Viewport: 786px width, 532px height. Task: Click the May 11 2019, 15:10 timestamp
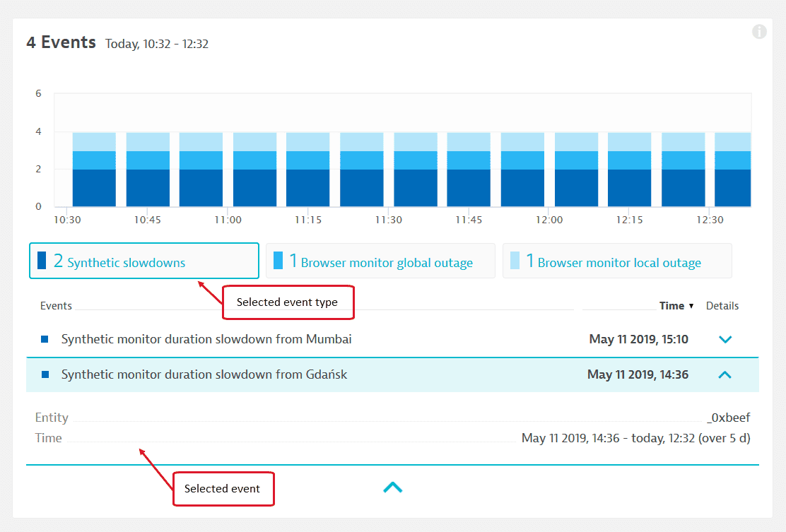pyautogui.click(x=639, y=339)
